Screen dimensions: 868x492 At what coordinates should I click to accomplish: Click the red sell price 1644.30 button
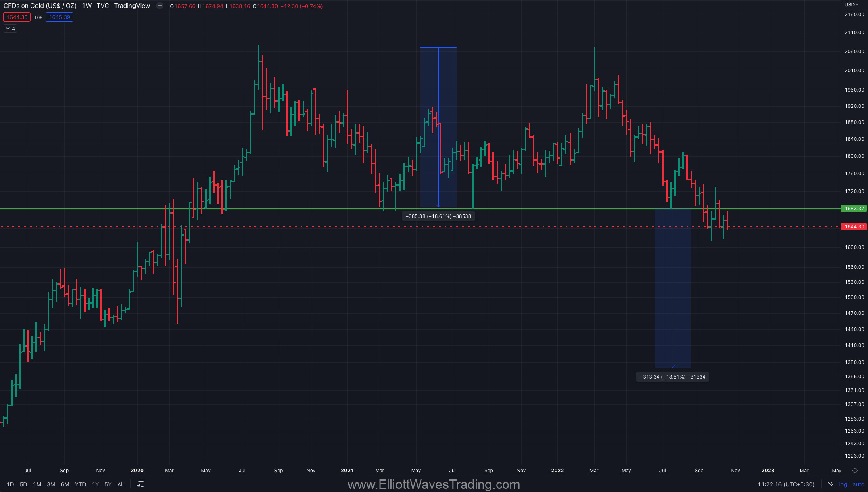click(17, 17)
